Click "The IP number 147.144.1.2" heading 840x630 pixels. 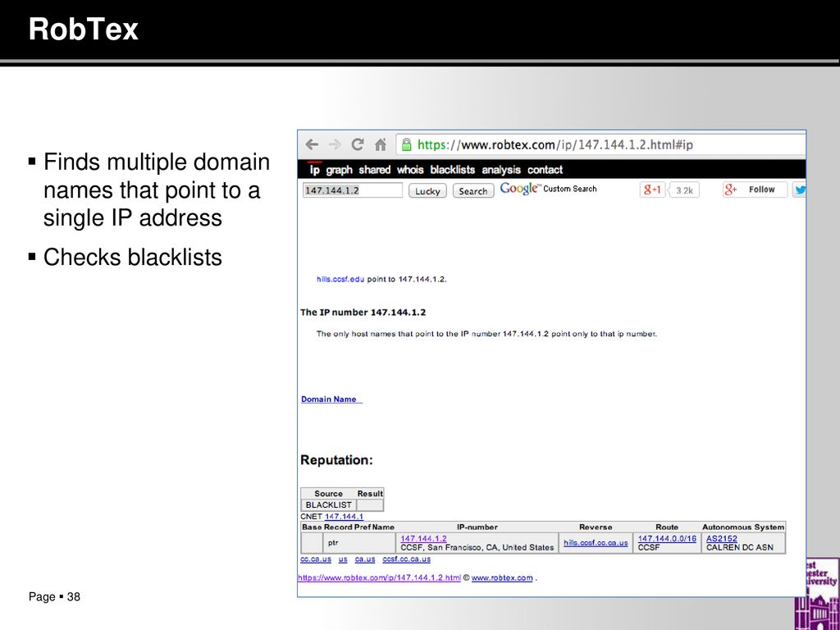[x=363, y=313]
